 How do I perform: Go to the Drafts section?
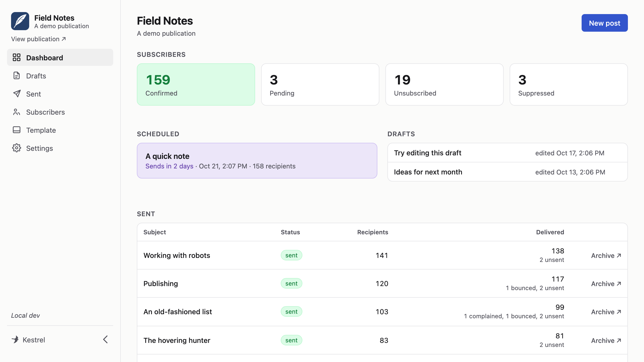tap(60, 76)
